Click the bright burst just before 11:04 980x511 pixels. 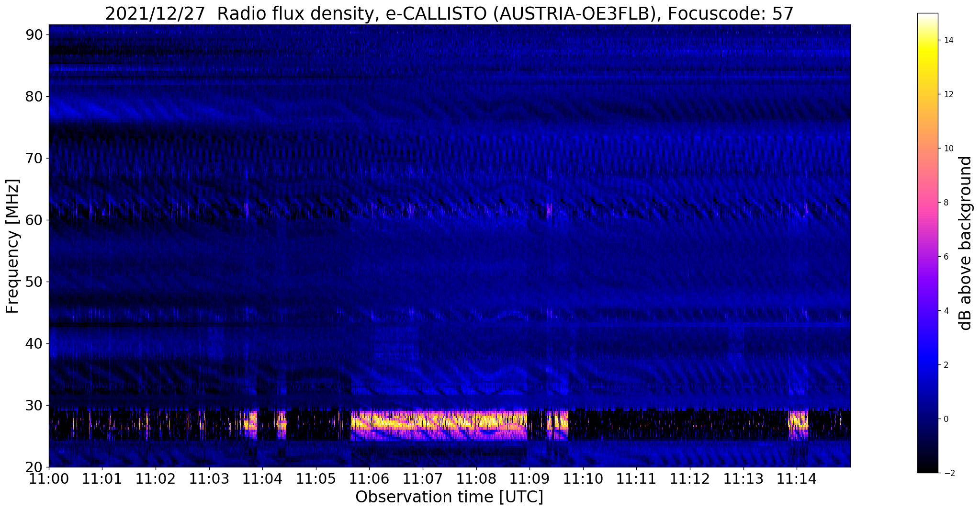tap(251, 423)
